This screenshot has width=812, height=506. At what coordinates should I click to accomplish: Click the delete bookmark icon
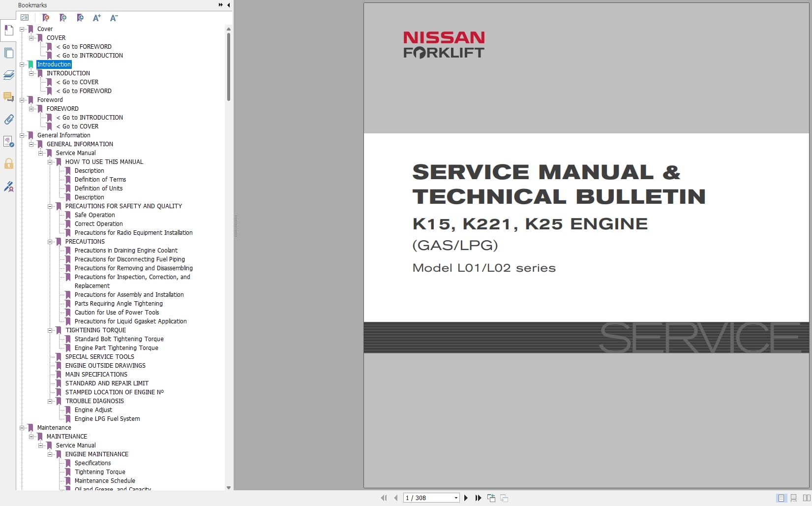[46, 18]
